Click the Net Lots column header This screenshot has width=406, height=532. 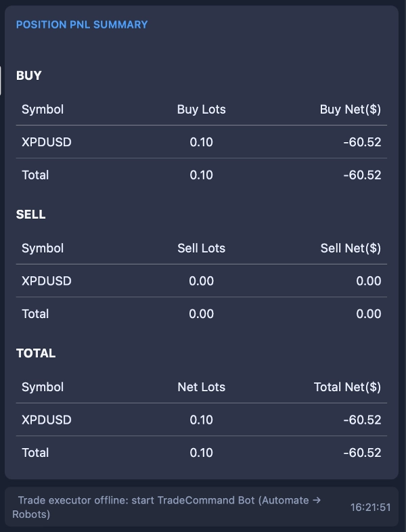pos(201,387)
